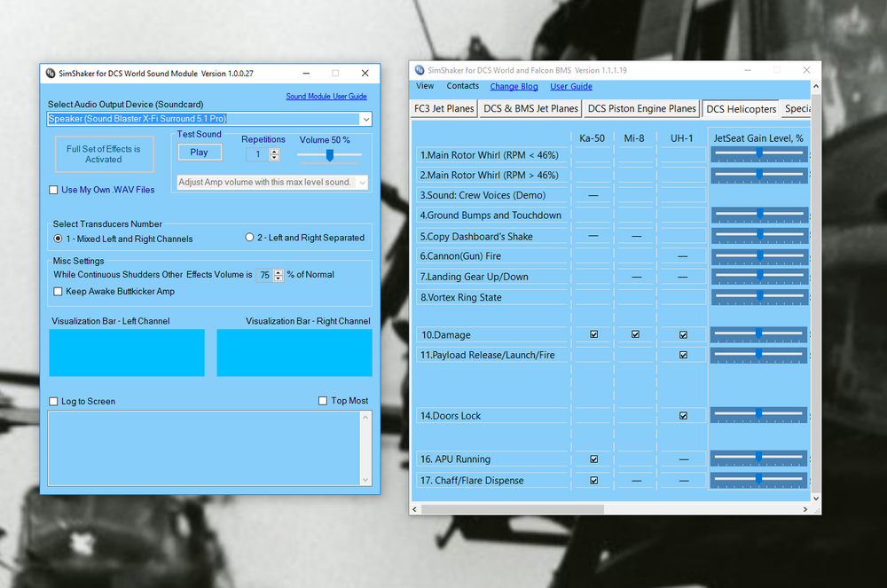Image resolution: width=887 pixels, height=588 pixels.
Task: Click the Play test sound button
Action: 199,152
